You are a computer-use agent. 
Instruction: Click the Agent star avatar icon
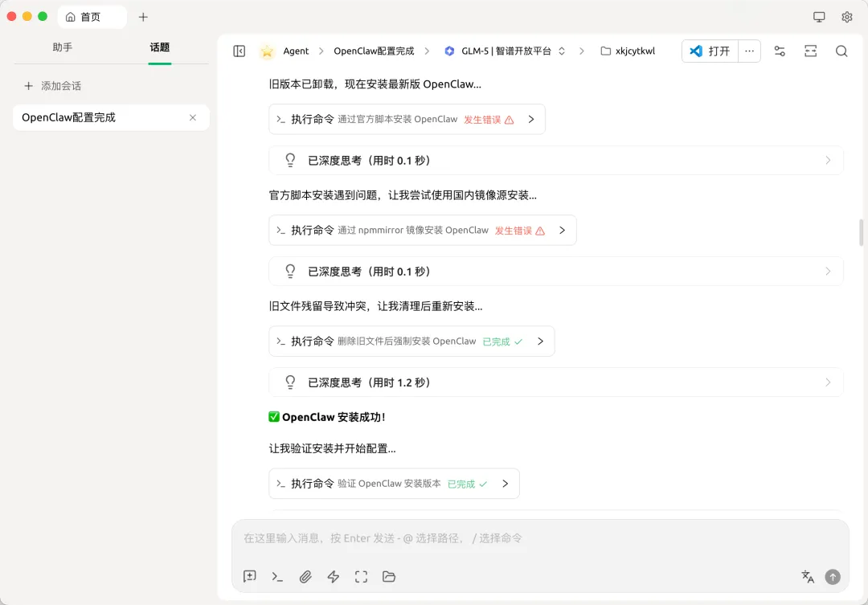pyautogui.click(x=268, y=51)
